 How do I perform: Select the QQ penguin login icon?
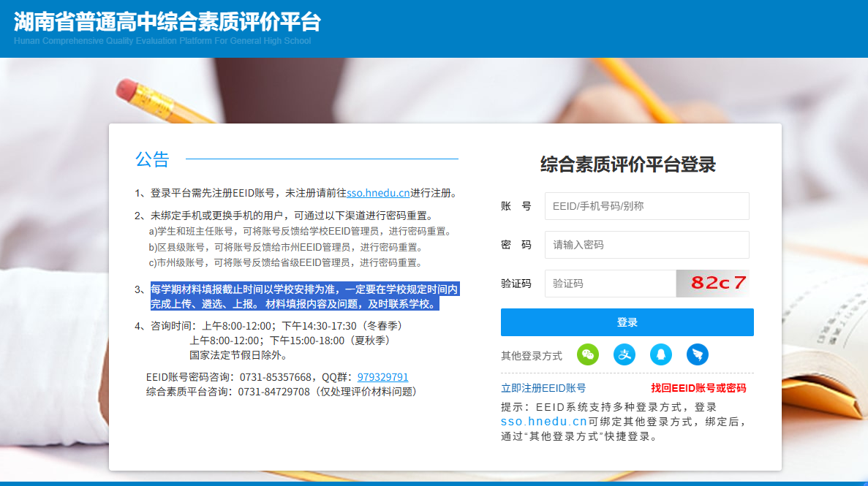pos(661,355)
